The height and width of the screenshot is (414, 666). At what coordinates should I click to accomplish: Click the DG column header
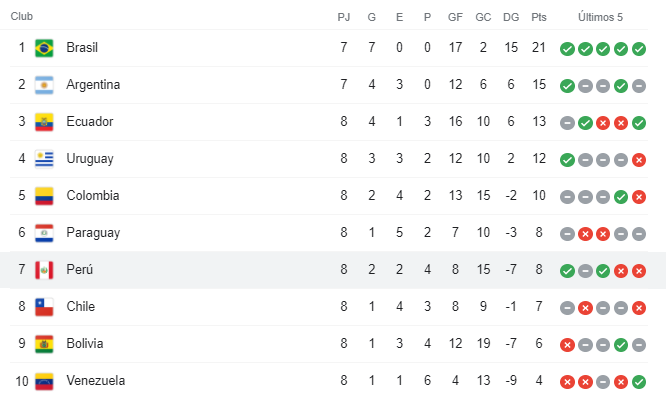511,17
